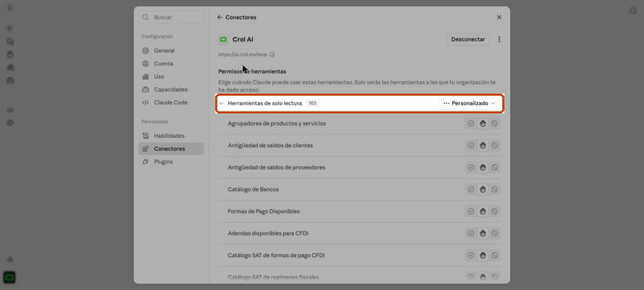Block Antigüedad de saldos de proveedores tool
644x290 pixels.
click(x=494, y=168)
